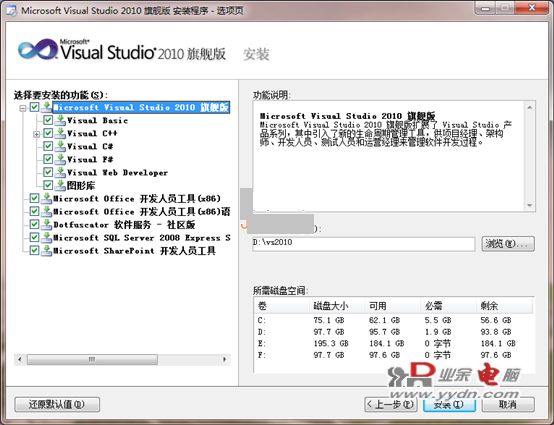554x425 pixels.
Task: Click the installer title bar icon
Action: pos(11,10)
